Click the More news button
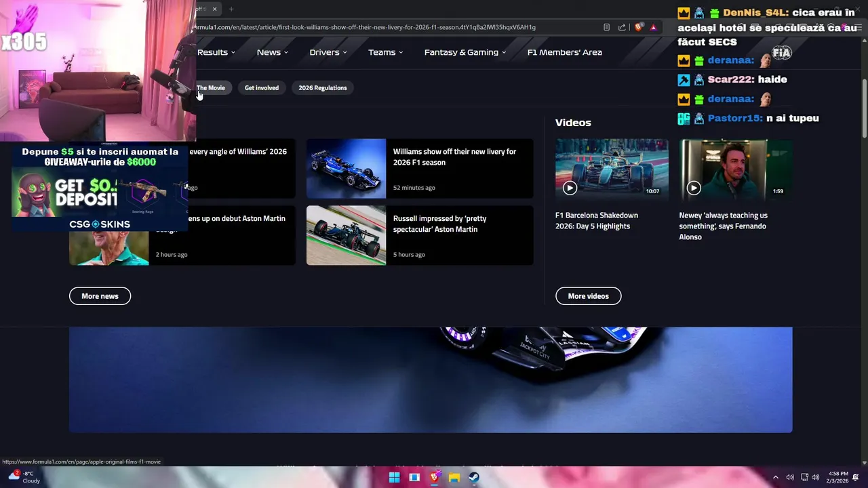The width and height of the screenshot is (868, 488). tap(100, 296)
